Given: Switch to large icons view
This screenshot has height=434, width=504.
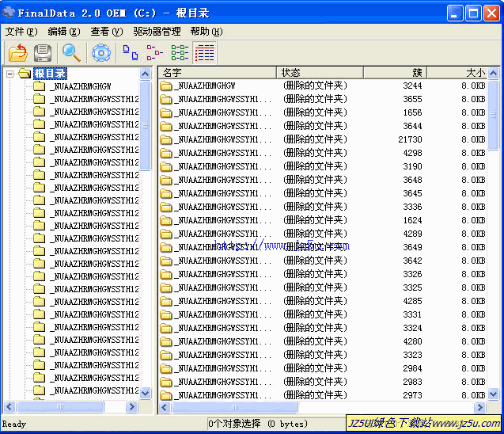Looking at the screenshot, I should pos(131,53).
